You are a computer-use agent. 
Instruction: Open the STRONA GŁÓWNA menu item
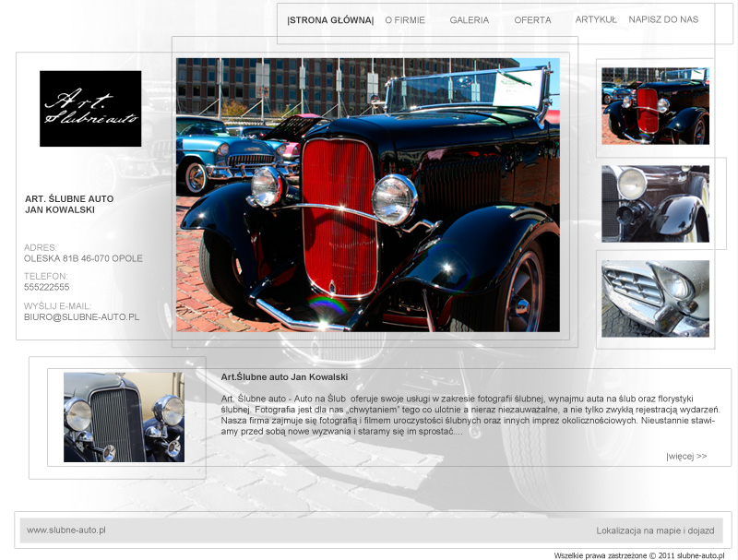pyautogui.click(x=330, y=20)
